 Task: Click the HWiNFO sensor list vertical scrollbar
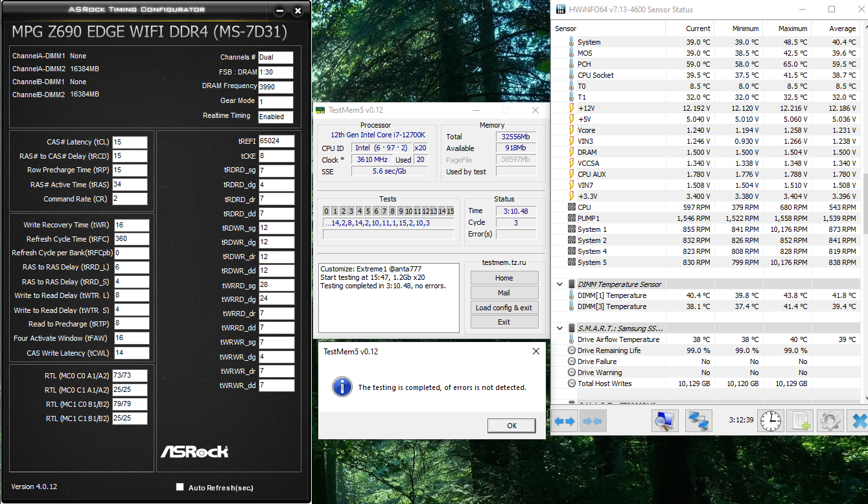[865, 214]
